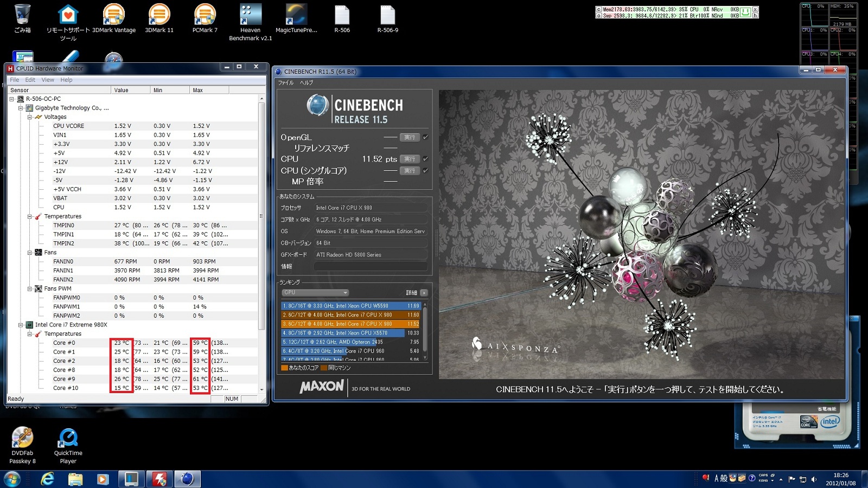The width and height of the screenshot is (868, 488).
Task: Open the ごみ箱 recycle bin desktop icon
Action: pos(22,18)
